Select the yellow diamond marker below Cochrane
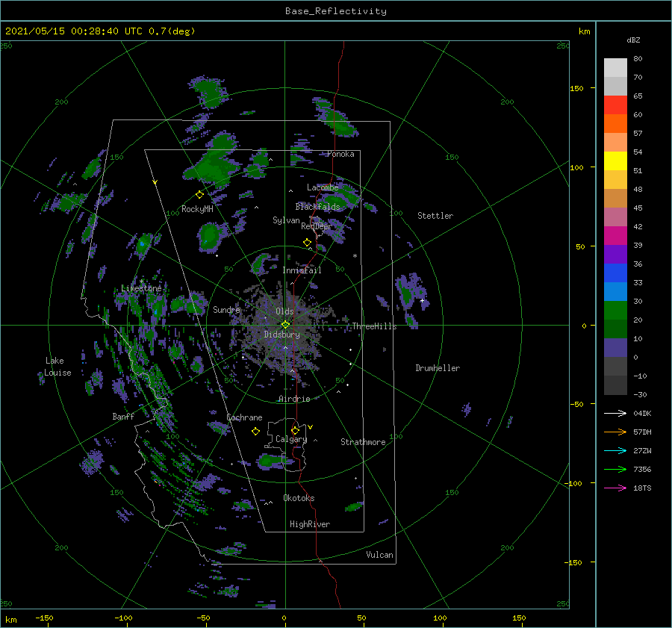This screenshot has height=628, width=672. click(255, 432)
